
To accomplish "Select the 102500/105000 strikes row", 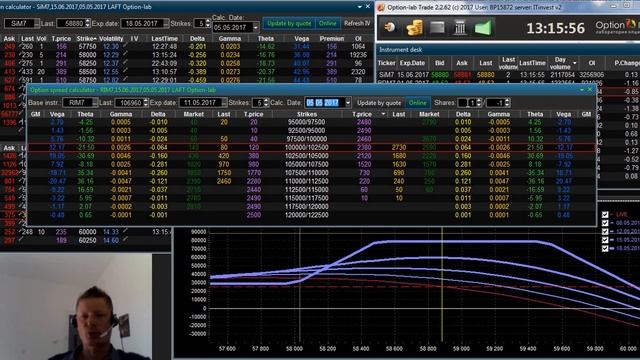I will click(311, 156).
